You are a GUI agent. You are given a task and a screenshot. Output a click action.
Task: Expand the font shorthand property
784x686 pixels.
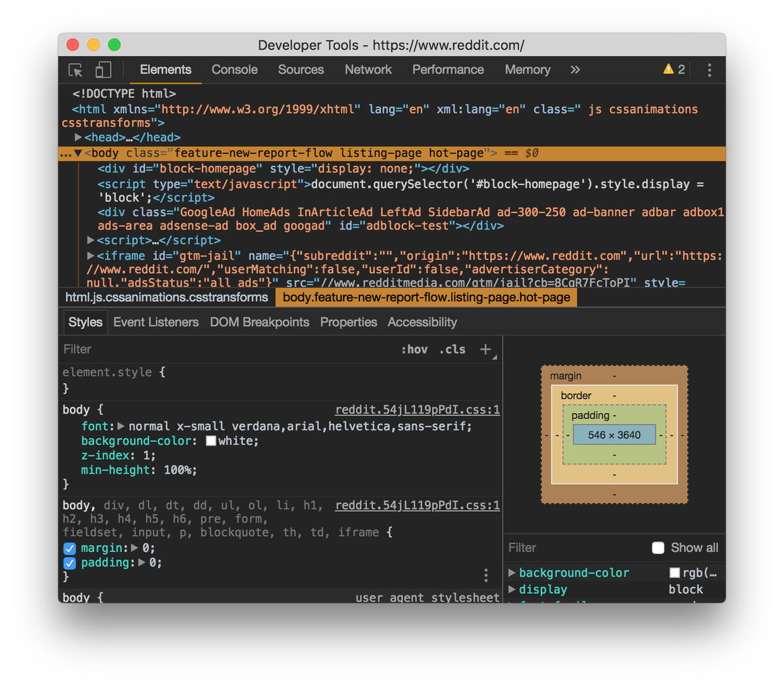tap(121, 426)
